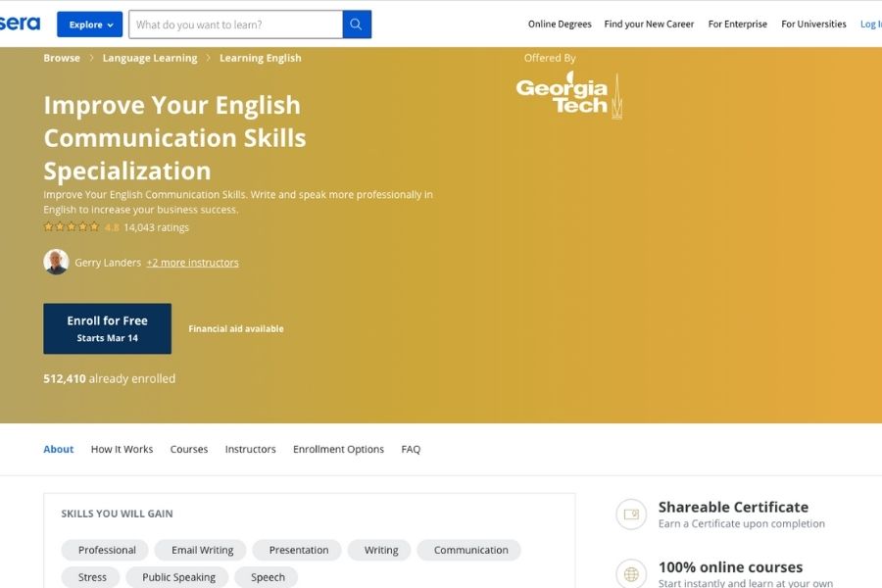882x588 pixels.
Task: Click Gerry Landers instructor avatar
Action: click(56, 263)
